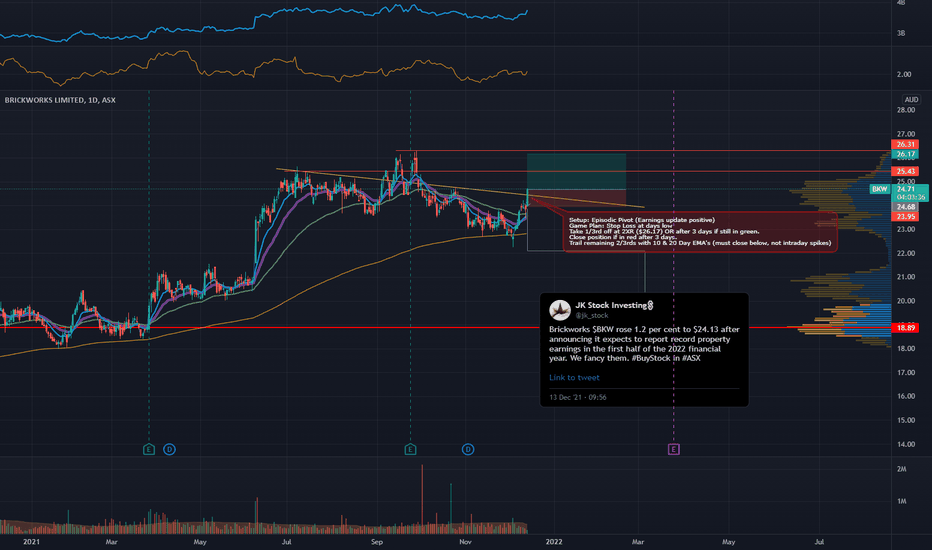Screen dimensions: 932x550
Task: Click the @jk_stock handle in the tweet card
Action: [x=591, y=316]
